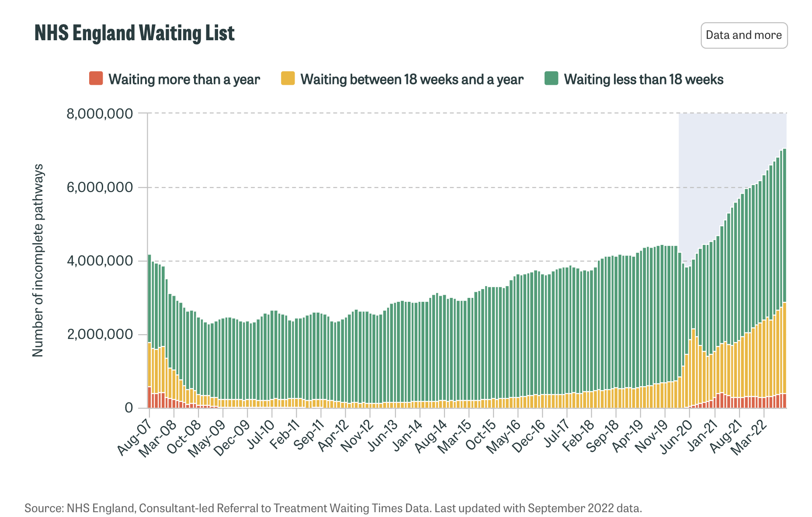
Task: Click the source note text below the chart
Action: [333, 508]
